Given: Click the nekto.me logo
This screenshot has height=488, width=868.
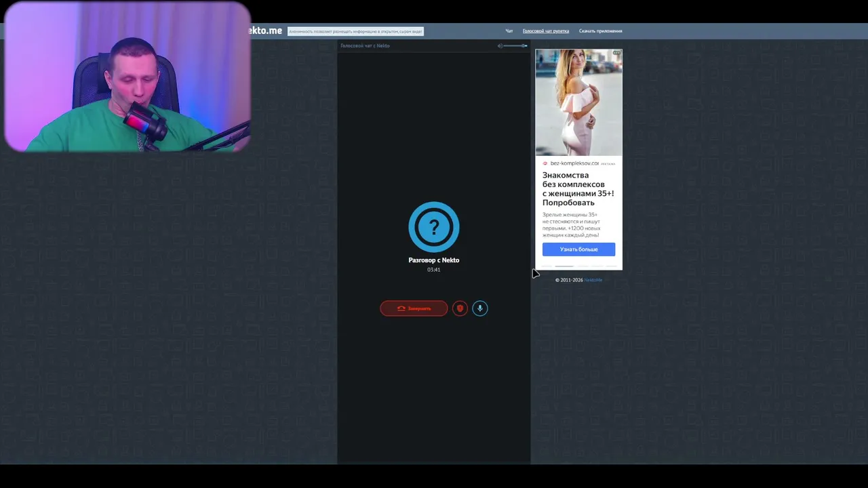Looking at the screenshot, I should coord(266,30).
